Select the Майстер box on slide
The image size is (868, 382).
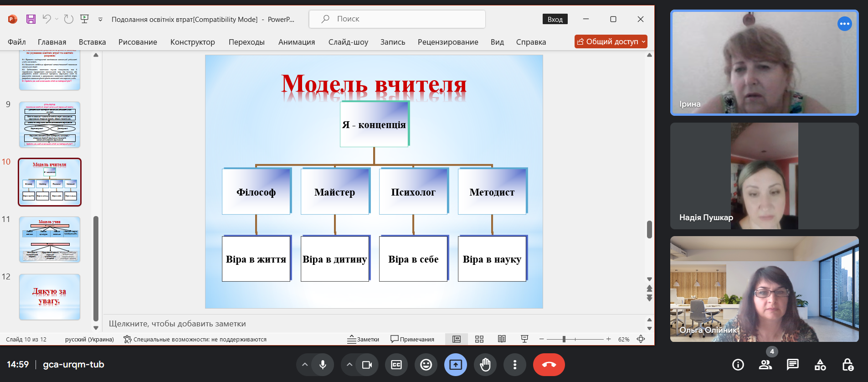(335, 191)
